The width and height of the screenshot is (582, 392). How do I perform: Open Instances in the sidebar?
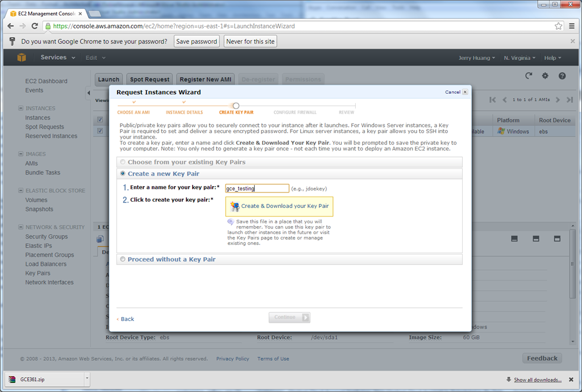[38, 118]
